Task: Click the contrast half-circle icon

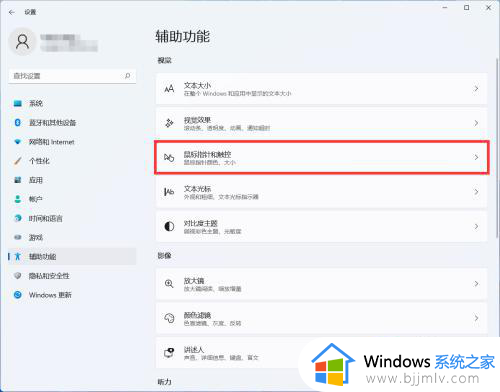Action: tap(169, 227)
